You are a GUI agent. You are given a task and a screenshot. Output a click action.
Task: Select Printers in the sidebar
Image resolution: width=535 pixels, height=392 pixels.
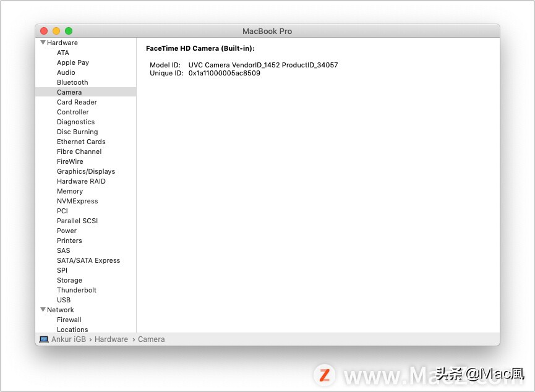pos(69,241)
